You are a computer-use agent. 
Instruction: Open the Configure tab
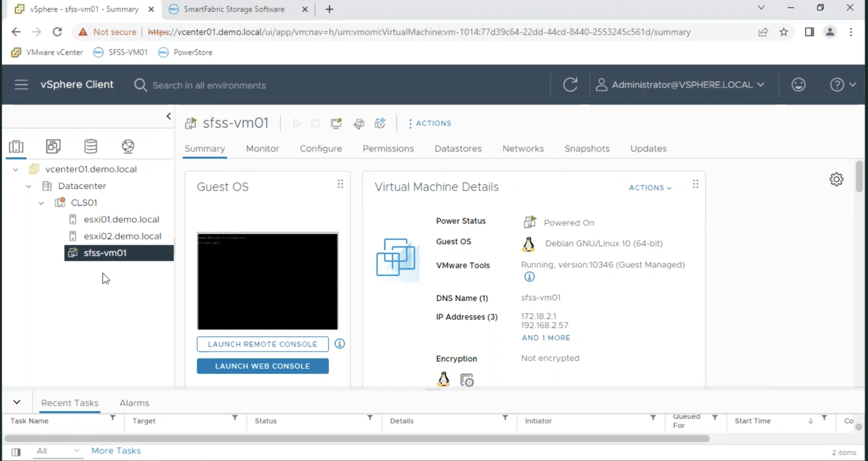coord(321,148)
